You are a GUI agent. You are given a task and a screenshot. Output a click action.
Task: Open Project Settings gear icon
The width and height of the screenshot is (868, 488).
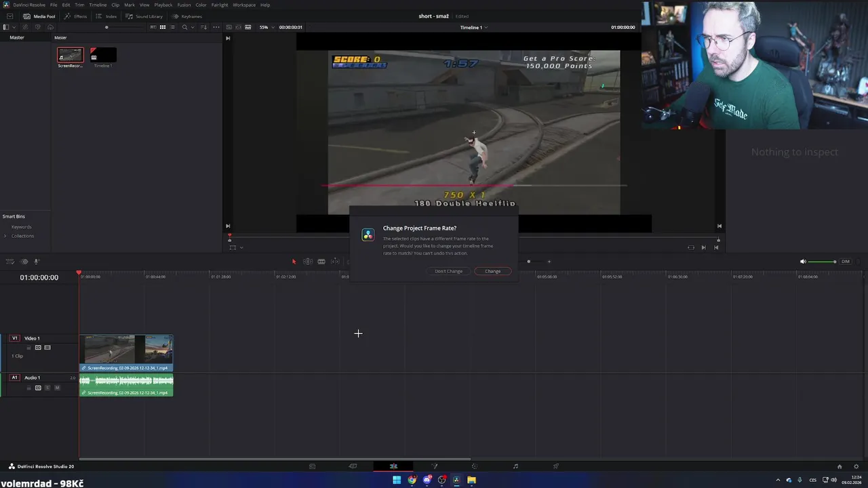(856, 466)
